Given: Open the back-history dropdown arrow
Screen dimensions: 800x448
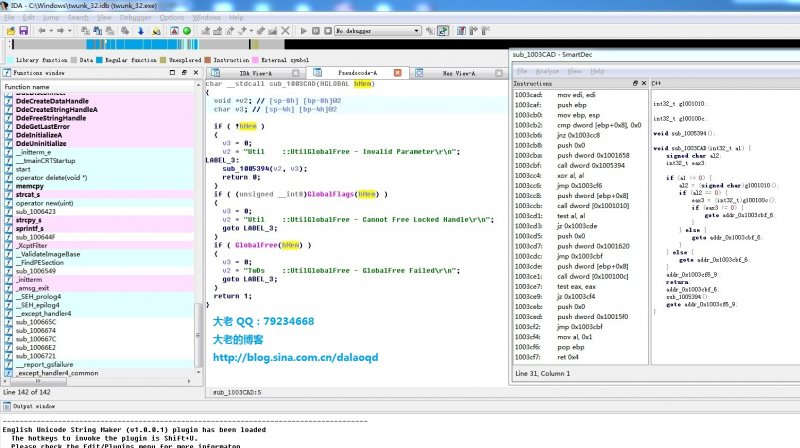Looking at the screenshot, I should click(51, 31).
